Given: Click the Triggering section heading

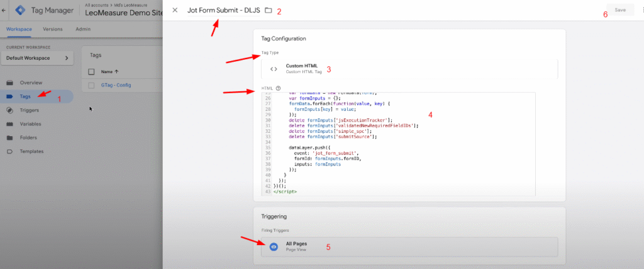Looking at the screenshot, I should pos(274,216).
